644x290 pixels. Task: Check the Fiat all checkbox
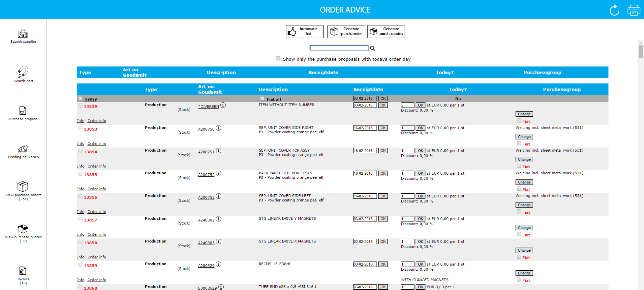(x=262, y=98)
